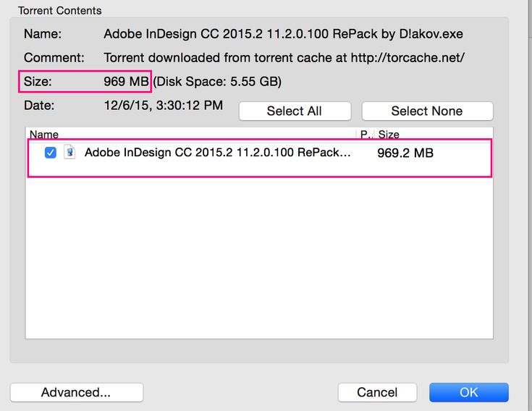This screenshot has height=411, width=532.
Task: Click the 969.2 MB size cell
Action: (x=405, y=153)
